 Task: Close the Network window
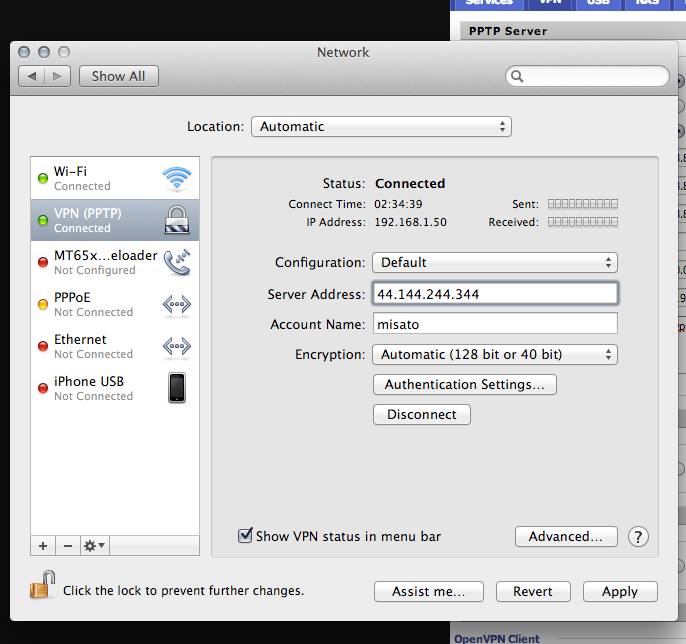(x=24, y=52)
